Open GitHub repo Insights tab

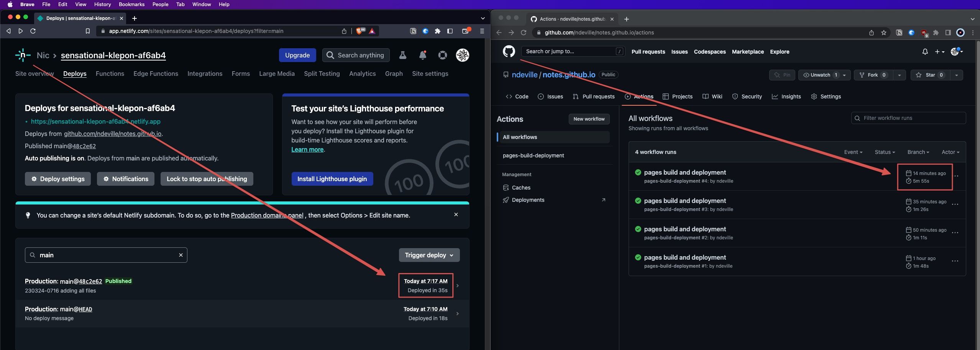pos(786,96)
